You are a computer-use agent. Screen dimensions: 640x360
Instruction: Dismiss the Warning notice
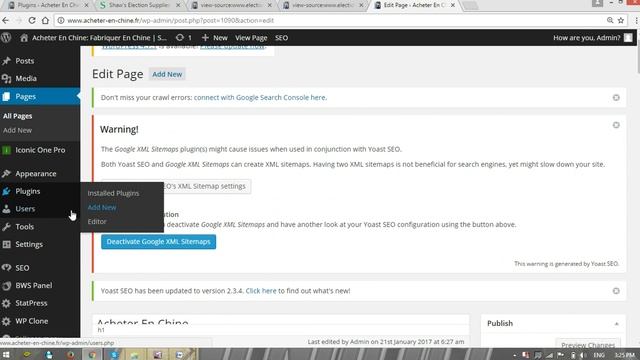[x=616, y=125]
